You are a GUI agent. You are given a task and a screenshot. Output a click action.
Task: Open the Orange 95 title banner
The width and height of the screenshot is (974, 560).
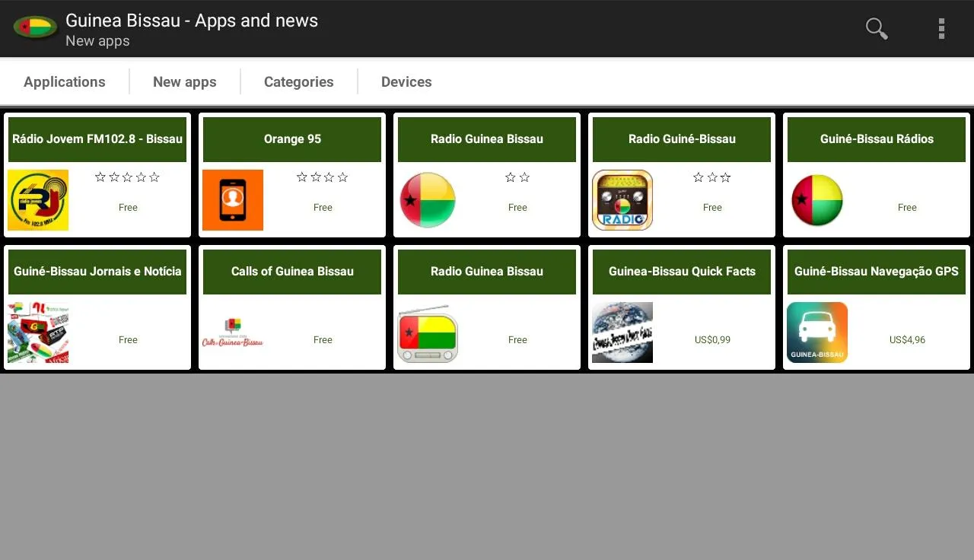pos(292,139)
